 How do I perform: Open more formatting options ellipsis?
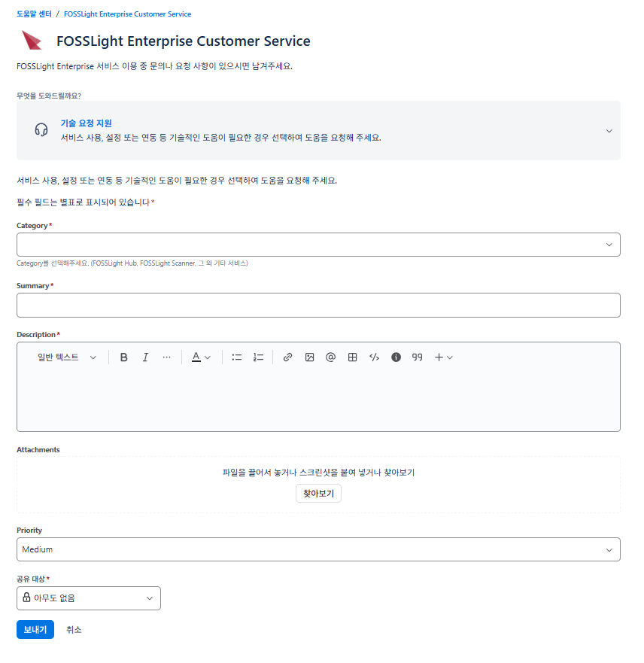(166, 357)
